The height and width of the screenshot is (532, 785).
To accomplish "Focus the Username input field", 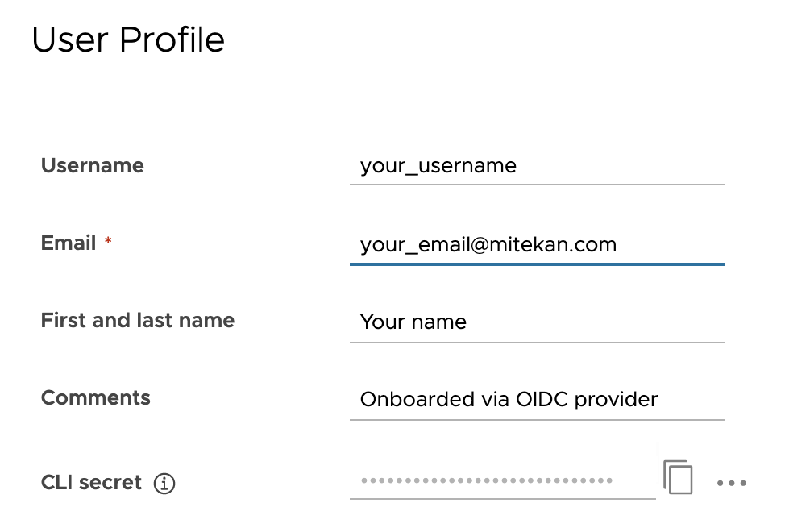I will click(538, 166).
